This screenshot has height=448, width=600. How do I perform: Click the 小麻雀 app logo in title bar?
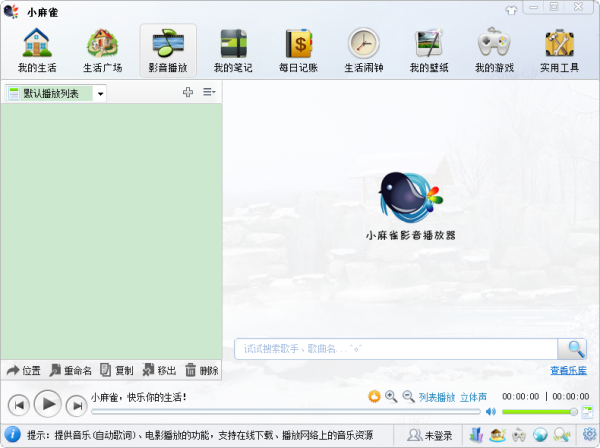click(11, 11)
